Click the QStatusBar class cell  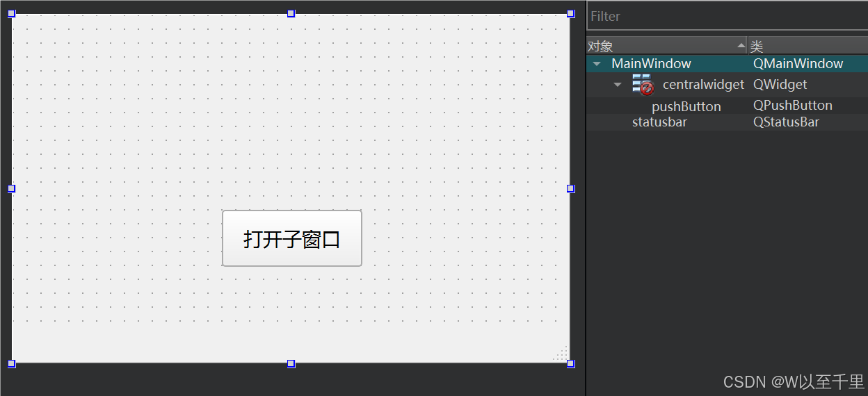point(786,122)
